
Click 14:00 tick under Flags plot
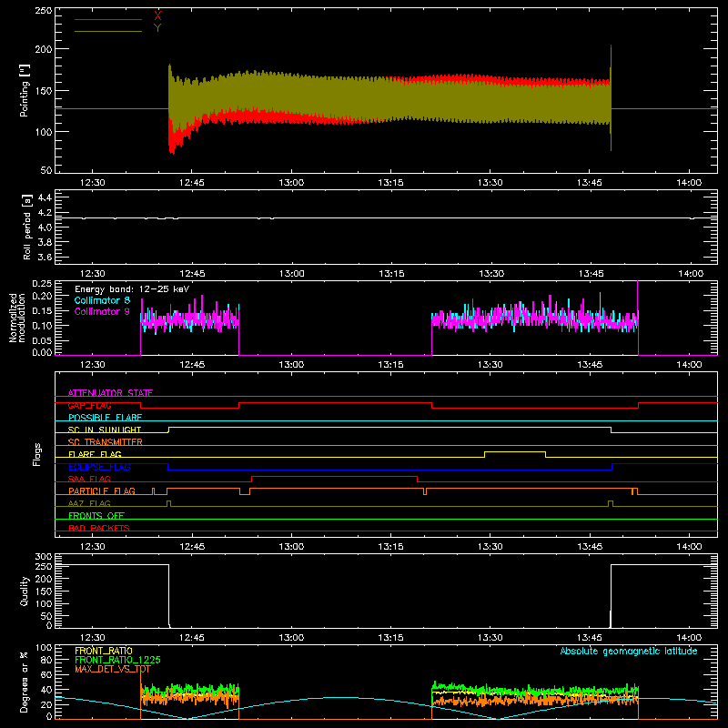689,547
